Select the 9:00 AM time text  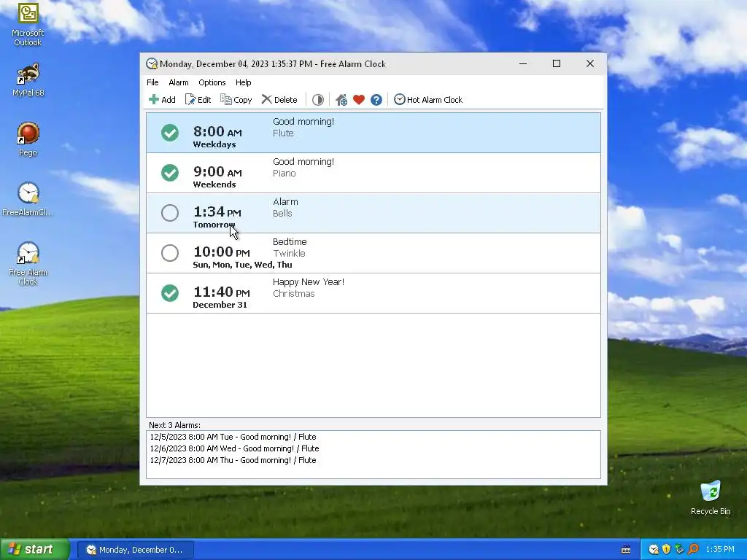click(217, 171)
